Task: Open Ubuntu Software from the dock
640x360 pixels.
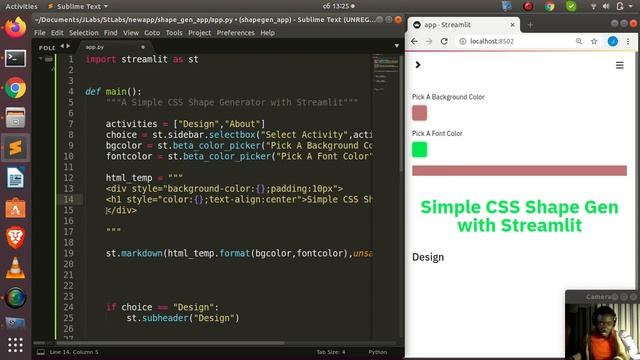Action: click(16, 208)
